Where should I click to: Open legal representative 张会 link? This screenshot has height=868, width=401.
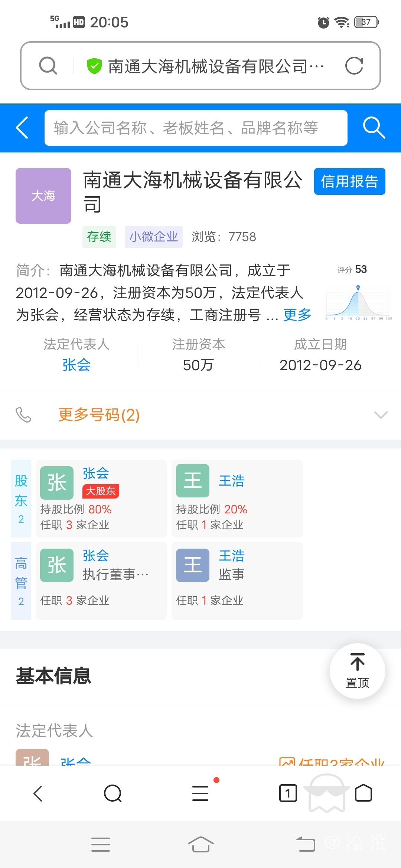point(76,365)
